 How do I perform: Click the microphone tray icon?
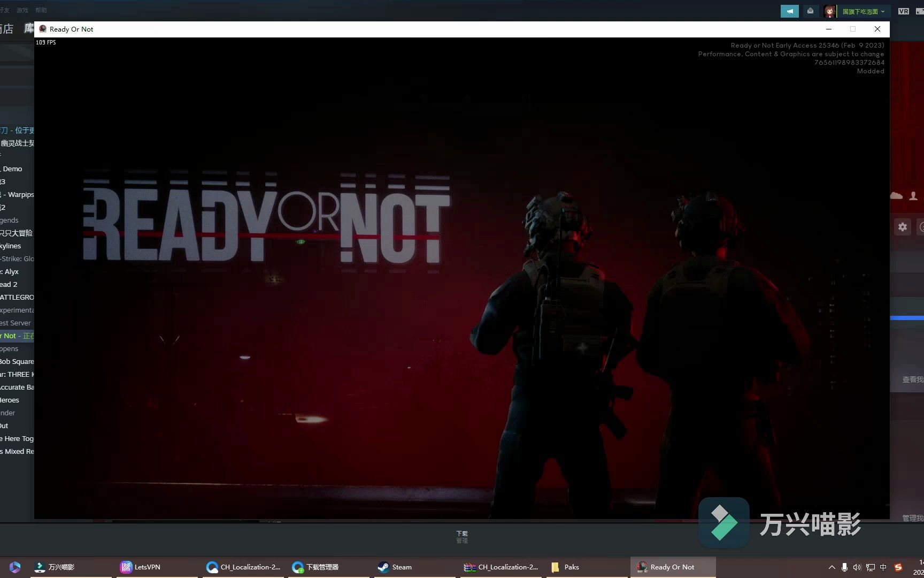coord(844,567)
